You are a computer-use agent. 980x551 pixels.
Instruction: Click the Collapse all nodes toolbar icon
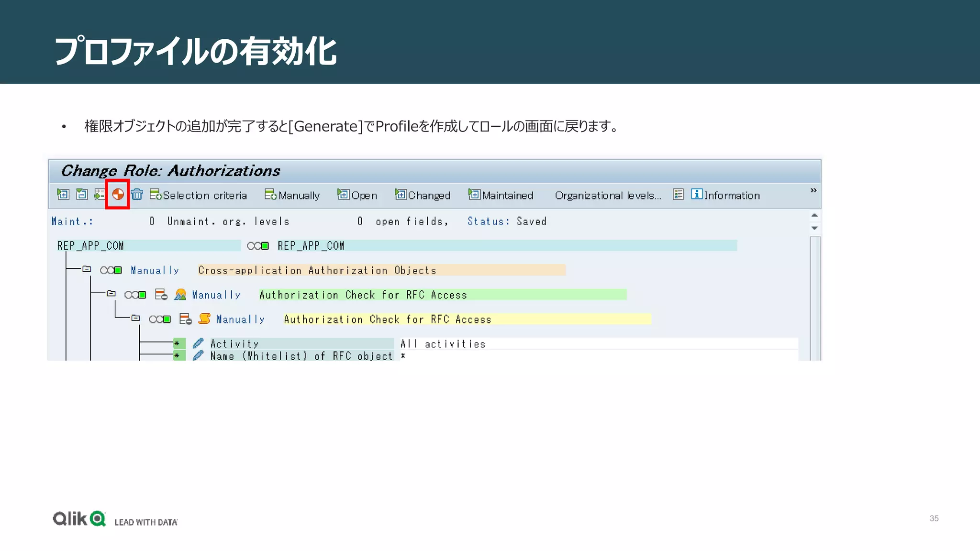[x=82, y=194]
